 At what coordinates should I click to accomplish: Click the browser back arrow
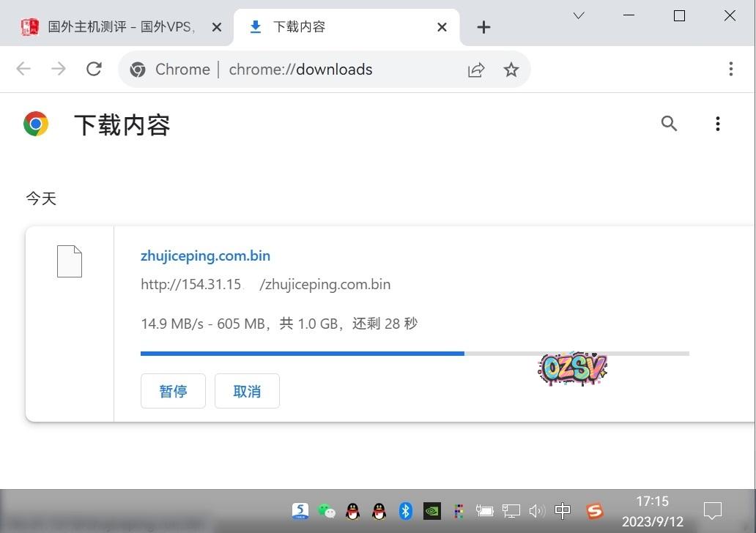[23, 70]
